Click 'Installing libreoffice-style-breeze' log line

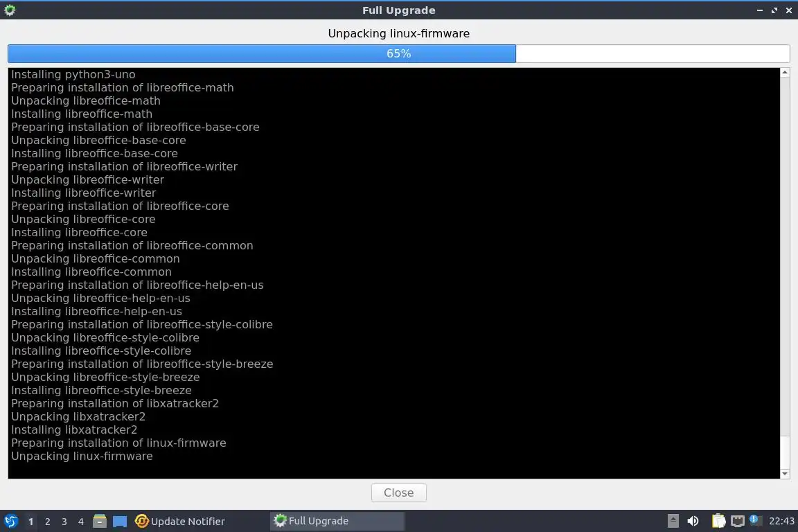[102, 391]
